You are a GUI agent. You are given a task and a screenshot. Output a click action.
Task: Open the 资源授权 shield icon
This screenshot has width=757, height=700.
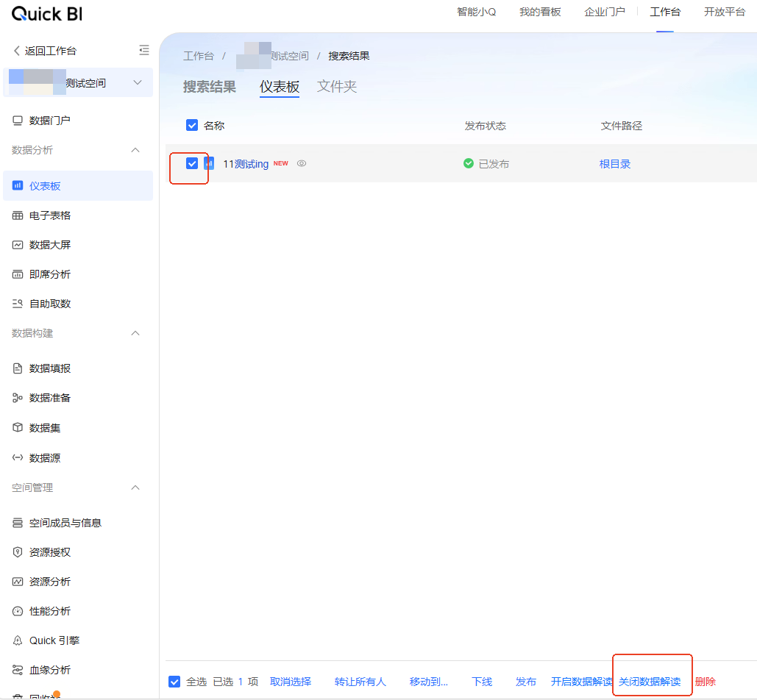pos(18,552)
